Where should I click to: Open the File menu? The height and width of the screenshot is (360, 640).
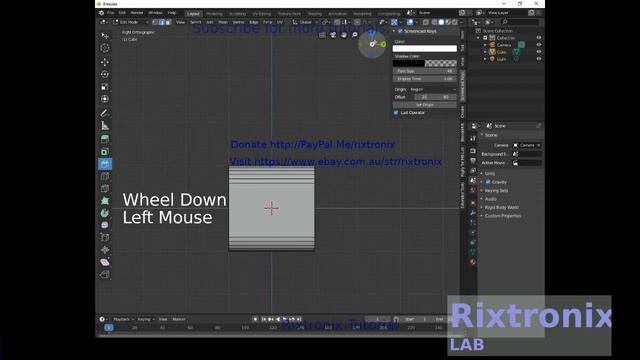point(110,13)
